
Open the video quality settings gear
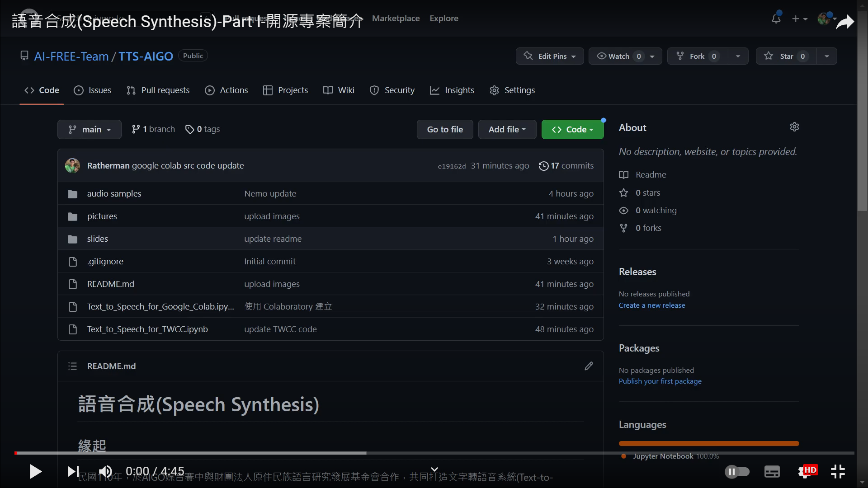click(x=804, y=472)
